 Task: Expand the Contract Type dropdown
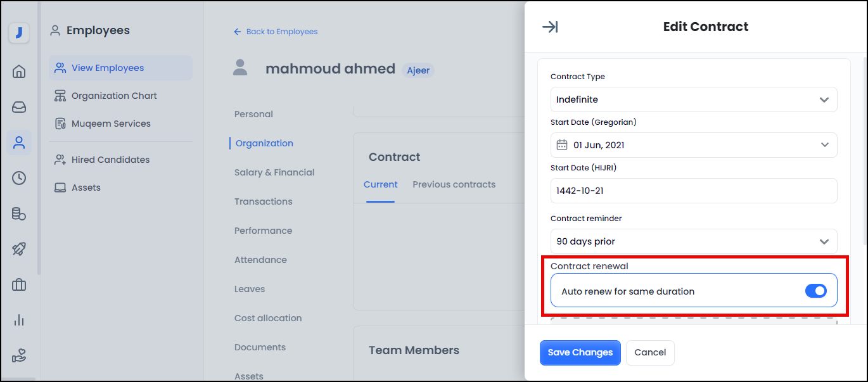tap(694, 99)
